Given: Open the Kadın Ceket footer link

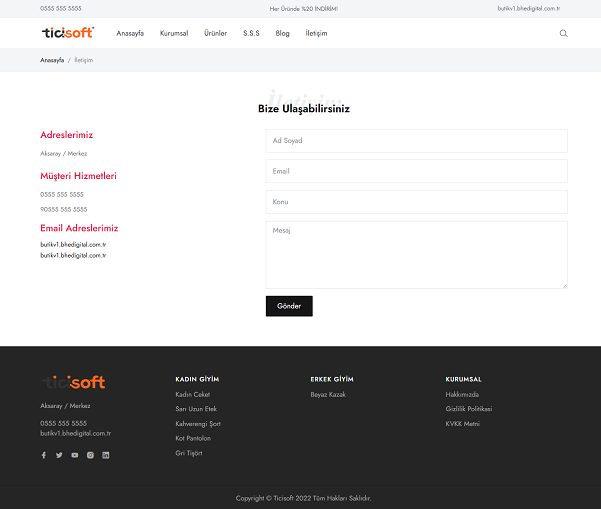Looking at the screenshot, I should click(192, 395).
